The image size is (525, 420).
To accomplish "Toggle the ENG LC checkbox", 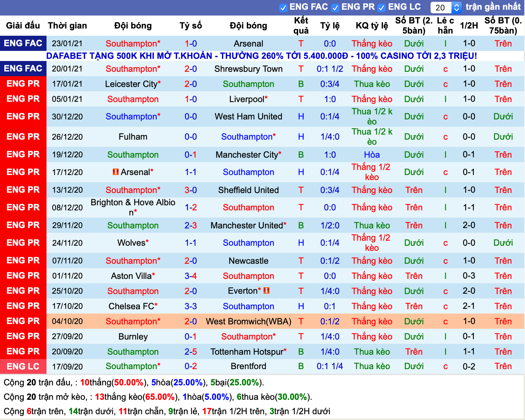I will 381,8.
